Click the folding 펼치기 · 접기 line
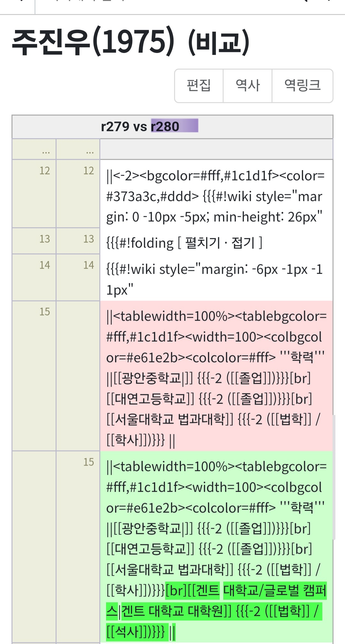Image resolution: width=345 pixels, height=644 pixels. 184,243
